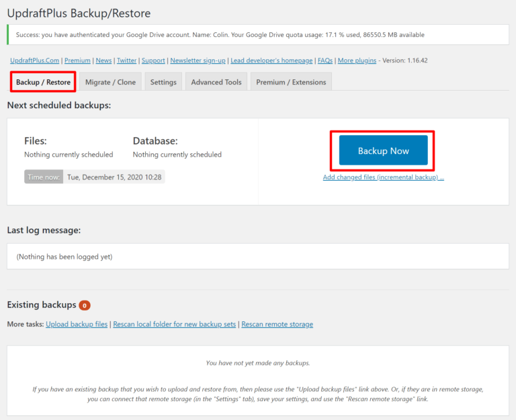This screenshot has width=516, height=420.
Task: Open the Twitter link
Action: 127,60
